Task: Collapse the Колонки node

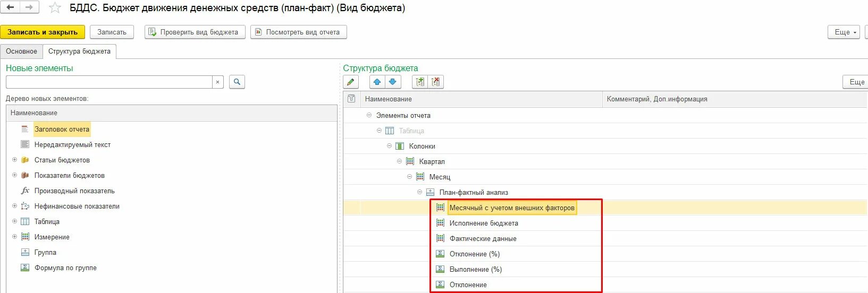Action: click(389, 146)
